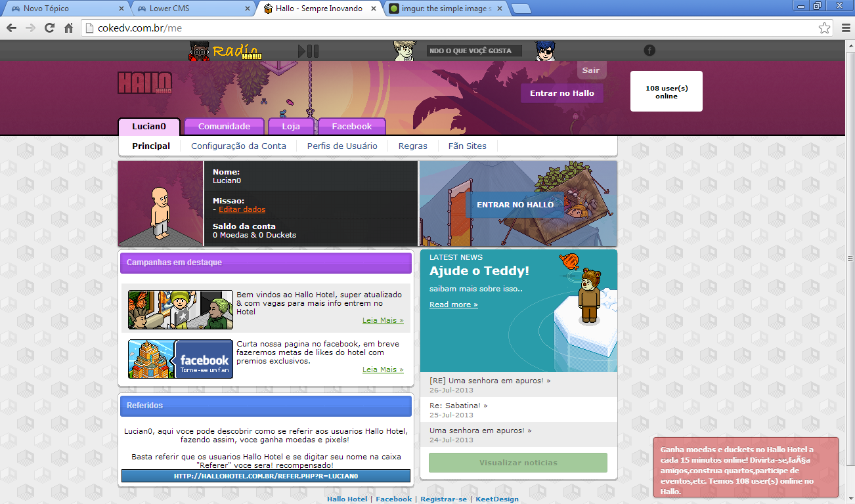Click the Radio Hallo logo
Image resolution: width=855 pixels, height=504 pixels.
click(225, 51)
